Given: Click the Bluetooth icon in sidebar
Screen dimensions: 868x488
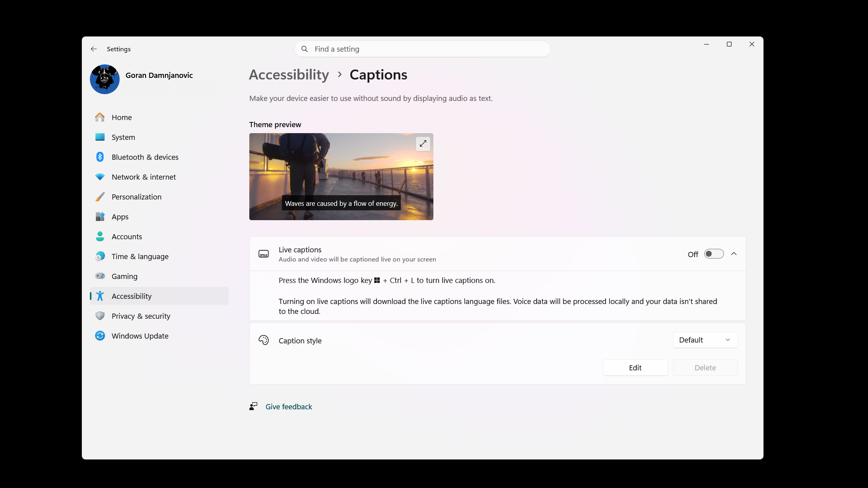Looking at the screenshot, I should pos(100,157).
